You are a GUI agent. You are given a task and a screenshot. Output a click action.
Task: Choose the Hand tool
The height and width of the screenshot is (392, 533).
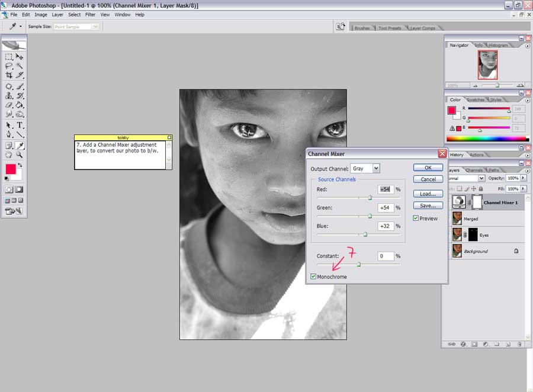click(9, 155)
